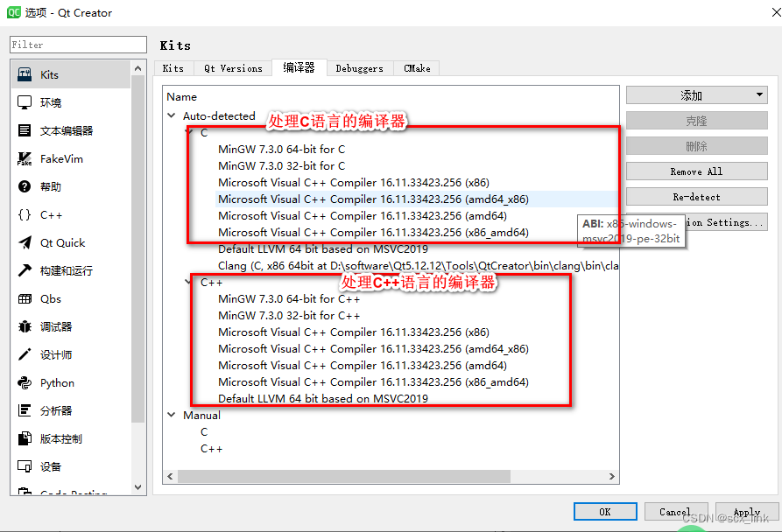Click the 删除 (Delete) button
This screenshot has height=532, width=782.
pyautogui.click(x=696, y=146)
